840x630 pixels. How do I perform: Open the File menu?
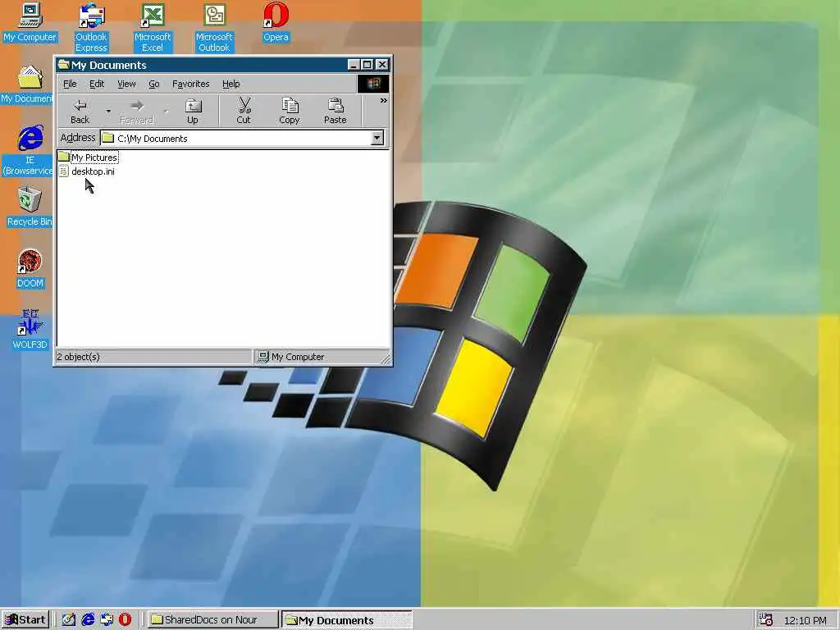[x=70, y=84]
